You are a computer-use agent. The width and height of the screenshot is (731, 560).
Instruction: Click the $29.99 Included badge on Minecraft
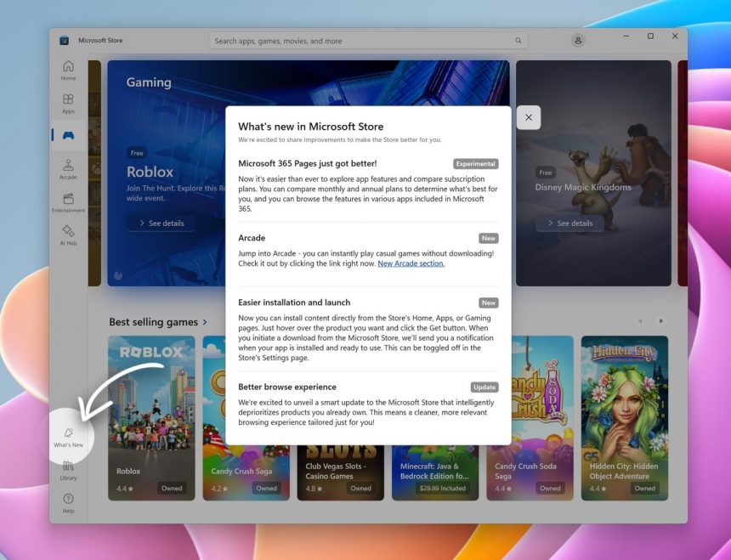(442, 489)
